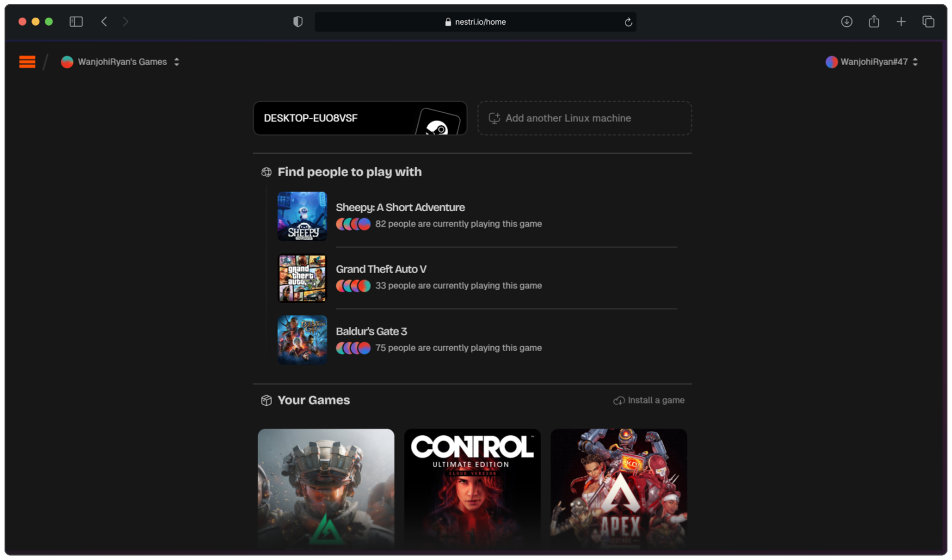
Task: Launch Control Ultimate Edition game card
Action: (472, 488)
